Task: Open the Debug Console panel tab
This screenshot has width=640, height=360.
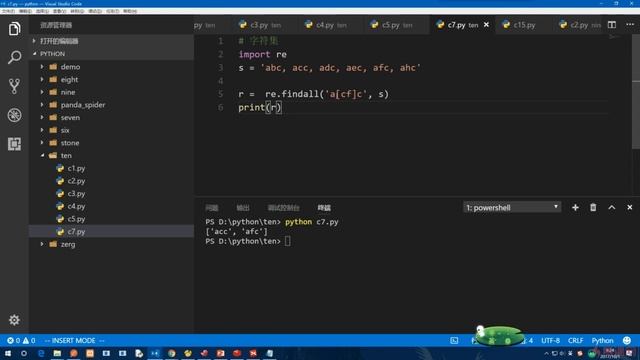Action: coord(283,208)
